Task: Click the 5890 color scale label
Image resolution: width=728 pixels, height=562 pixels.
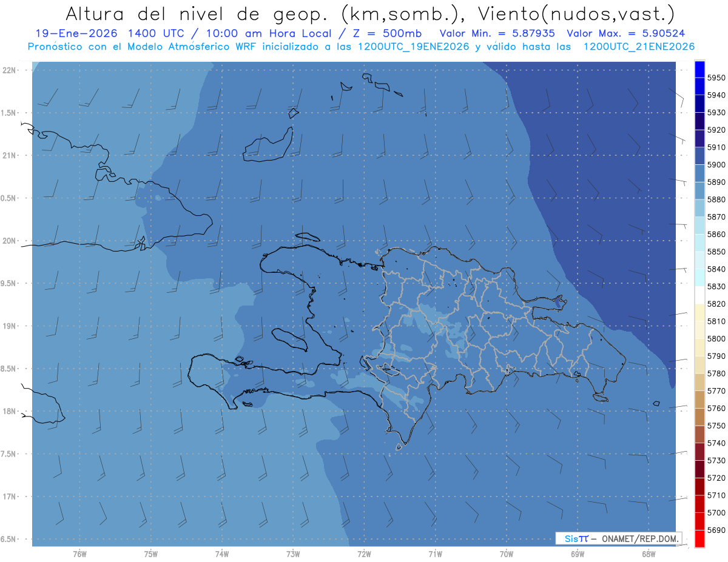Action: (716, 182)
